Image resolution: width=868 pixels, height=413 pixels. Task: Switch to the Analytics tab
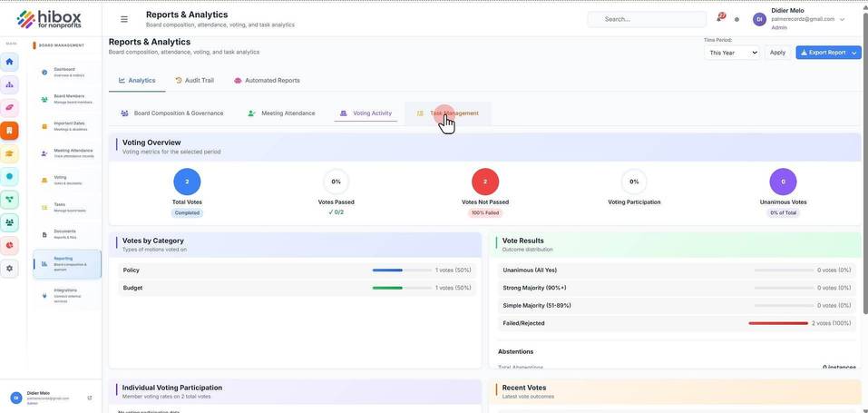pyautogui.click(x=137, y=81)
